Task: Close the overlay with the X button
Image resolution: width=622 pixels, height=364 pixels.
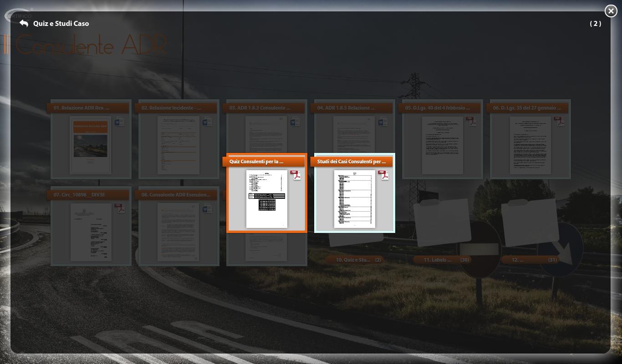Action: tap(611, 11)
